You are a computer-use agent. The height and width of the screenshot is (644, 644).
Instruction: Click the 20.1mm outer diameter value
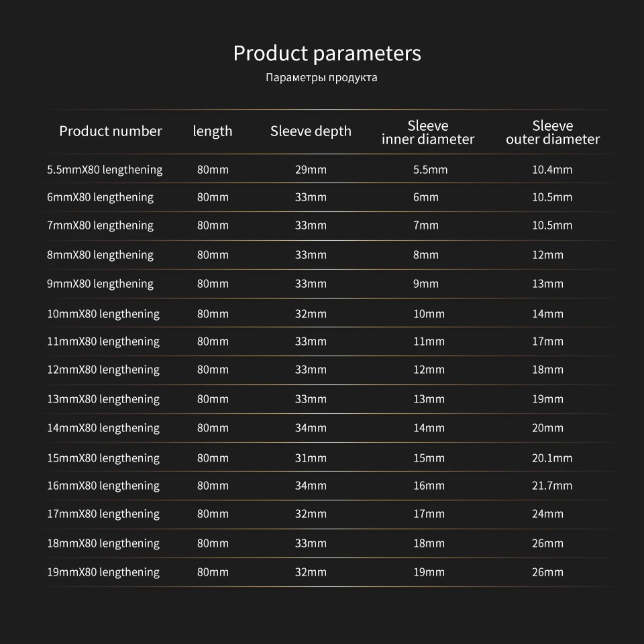coord(552,458)
